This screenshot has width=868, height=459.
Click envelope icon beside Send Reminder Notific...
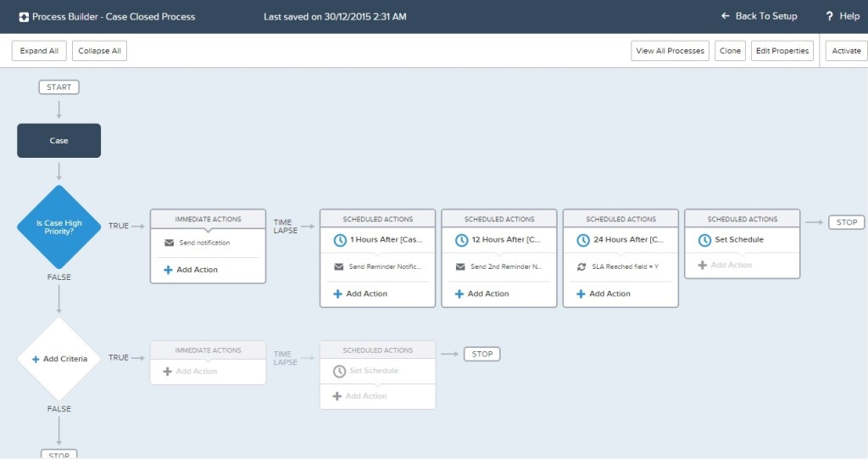(339, 266)
